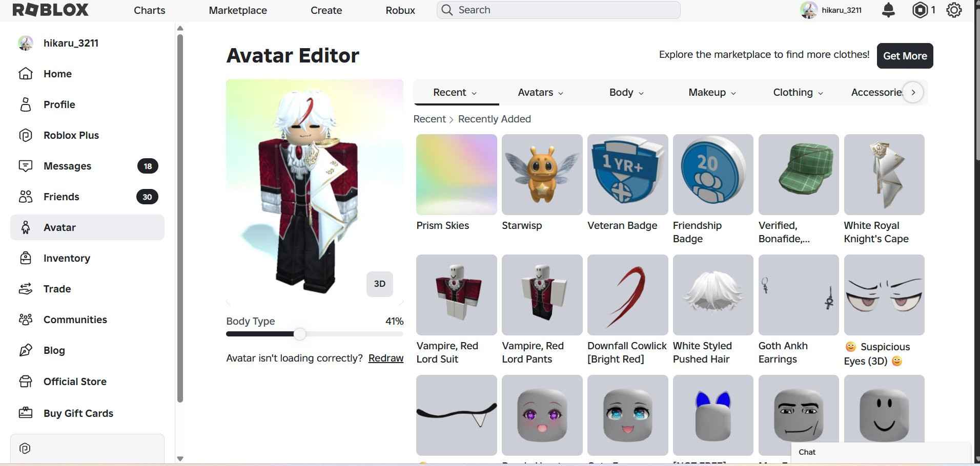Viewport: 980px width, 466px height.
Task: Select the fang mouth face item
Action: click(456, 415)
